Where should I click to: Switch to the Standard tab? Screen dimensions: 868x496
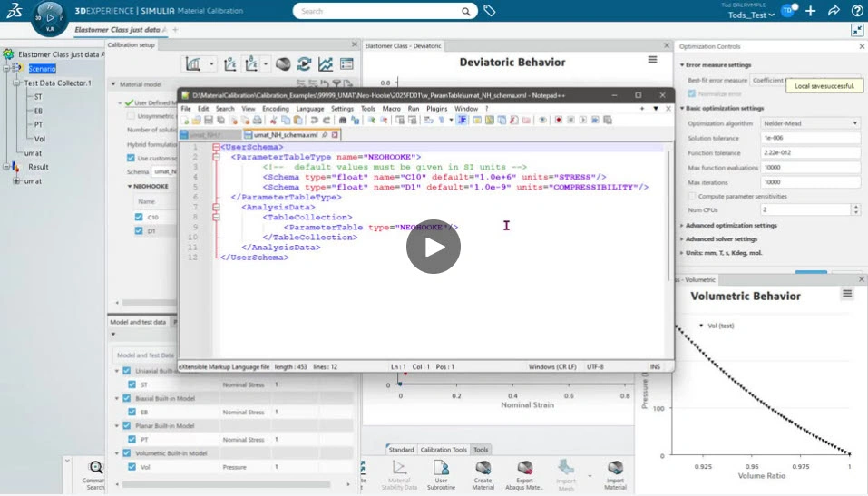401,450
